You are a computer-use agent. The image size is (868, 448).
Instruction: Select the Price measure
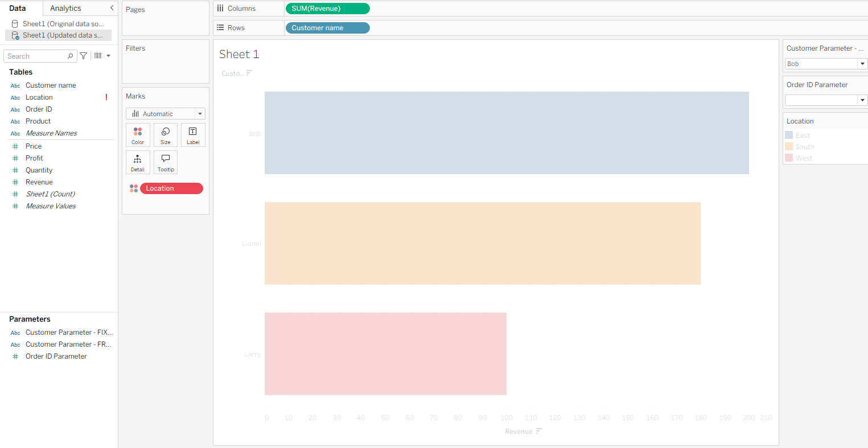click(34, 146)
